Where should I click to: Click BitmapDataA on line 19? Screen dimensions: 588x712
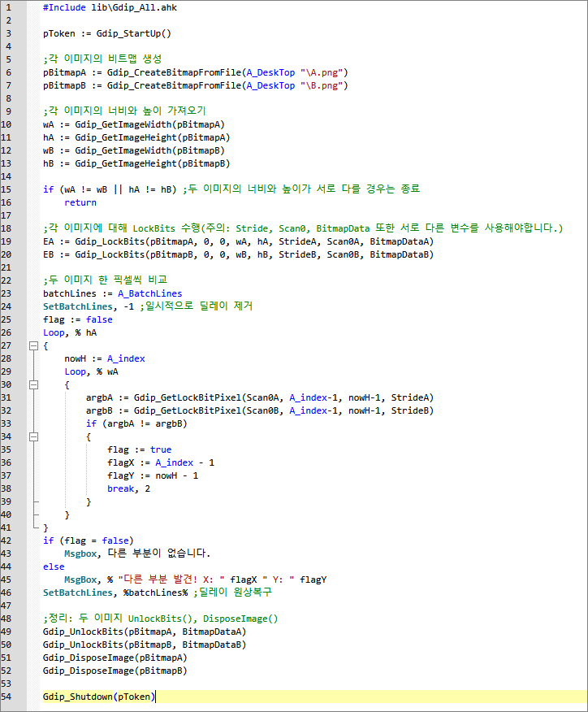tap(400, 242)
